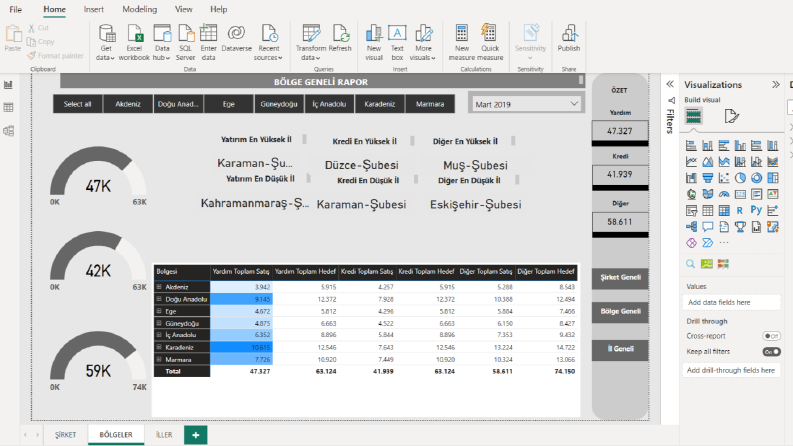Filter by Akdeniz region slicer button
Viewport: 793px width, 446px height.
pyautogui.click(x=128, y=104)
